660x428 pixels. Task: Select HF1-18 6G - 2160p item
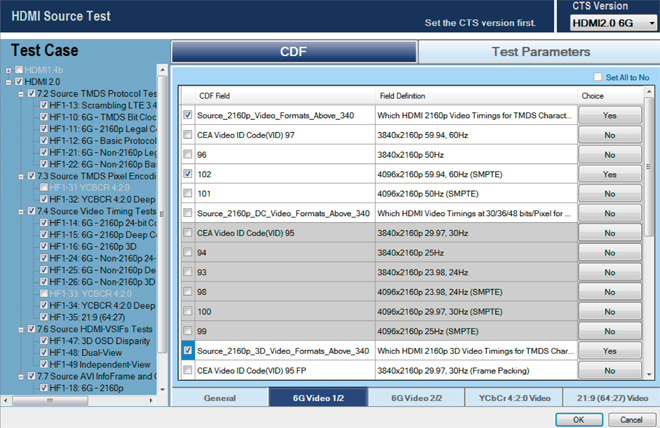coord(86,388)
